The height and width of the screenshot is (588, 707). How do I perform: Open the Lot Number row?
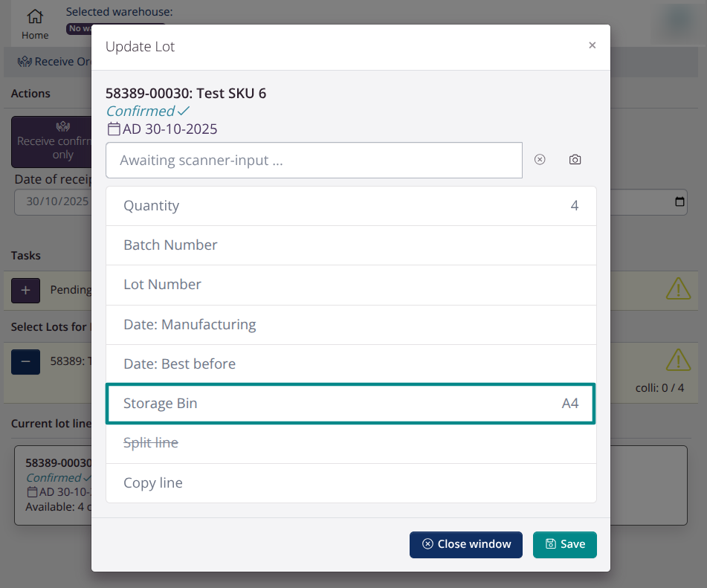coord(351,285)
